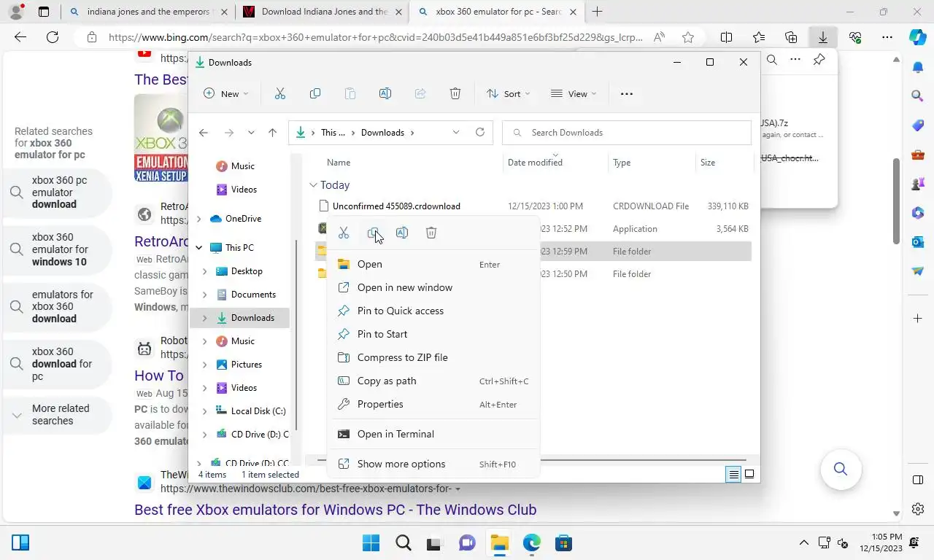Open the See more ellipsis in Explorer toolbar
Screen dimensions: 934x560
(626, 93)
